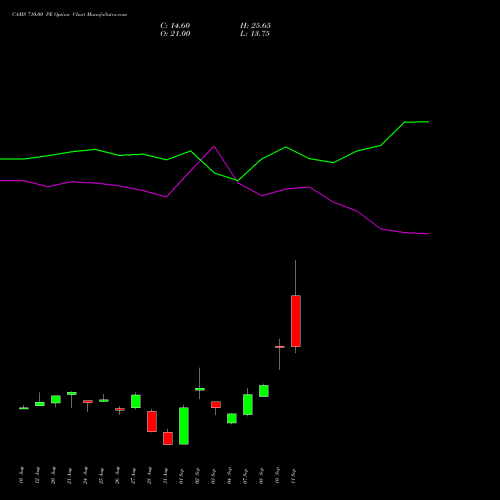Select the 25 Aug date label
The image size is (500, 500).
pos(101,475)
